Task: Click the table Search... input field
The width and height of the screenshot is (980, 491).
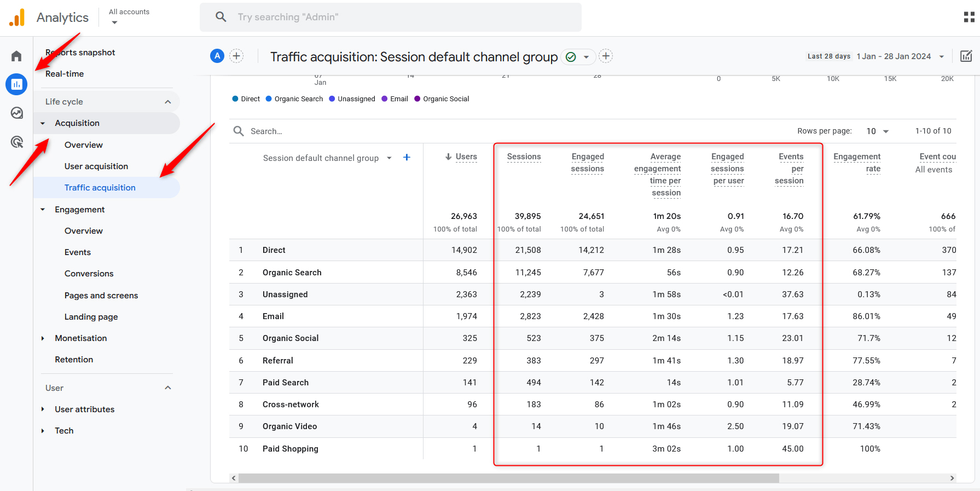Action: pos(266,131)
